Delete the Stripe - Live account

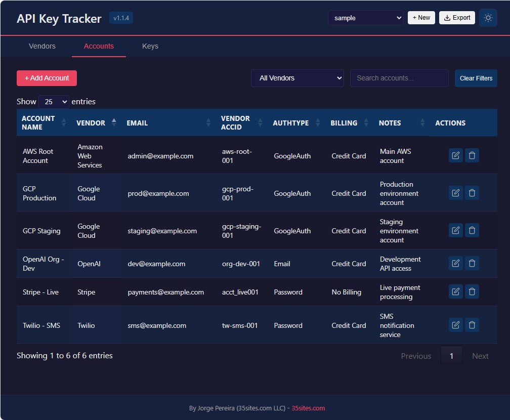coord(472,291)
